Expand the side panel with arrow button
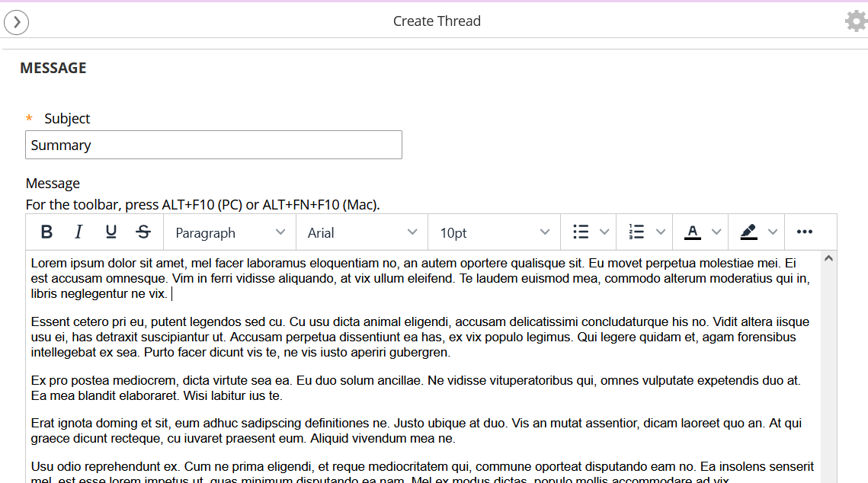Image resolution: width=868 pixels, height=483 pixels. click(17, 22)
